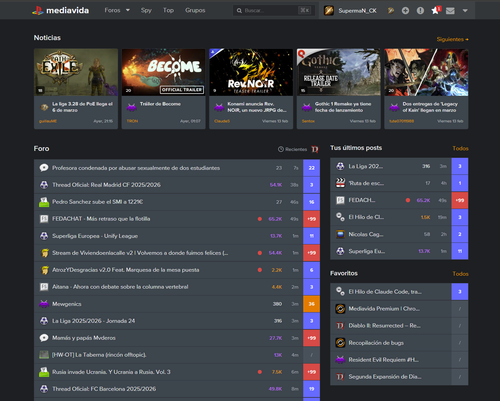Go to the Spy page

(x=146, y=10)
